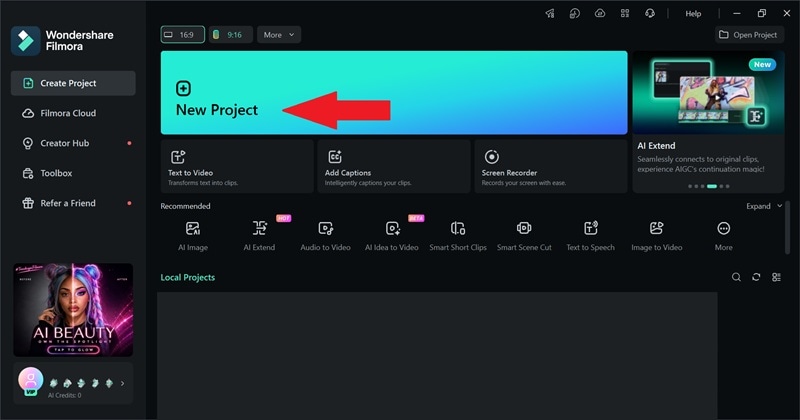Click the paper plane send icon
Image resolution: width=800 pixels, height=420 pixels.
click(x=550, y=14)
